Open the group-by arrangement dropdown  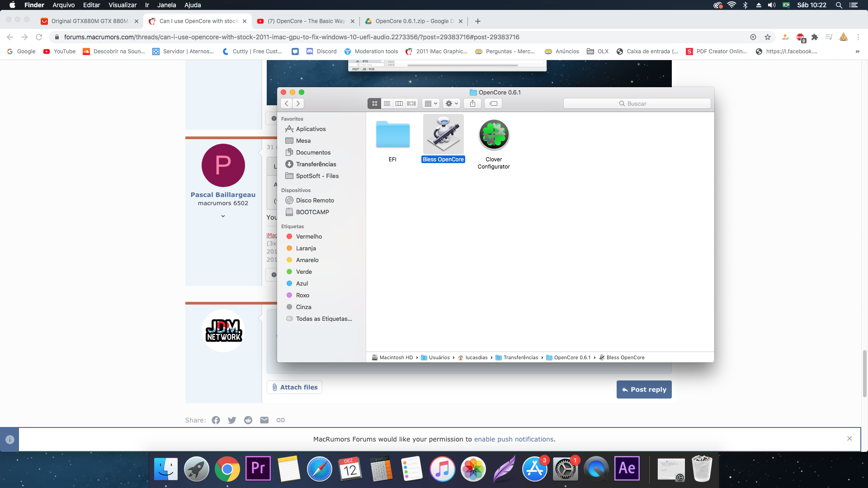(x=431, y=103)
